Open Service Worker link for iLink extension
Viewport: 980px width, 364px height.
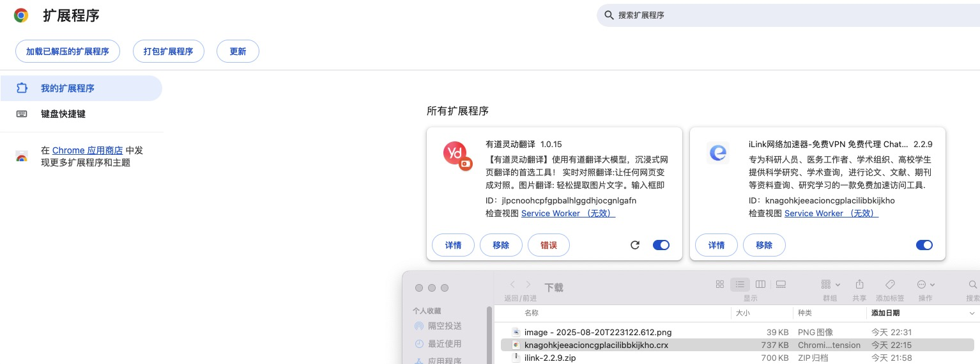click(x=831, y=213)
